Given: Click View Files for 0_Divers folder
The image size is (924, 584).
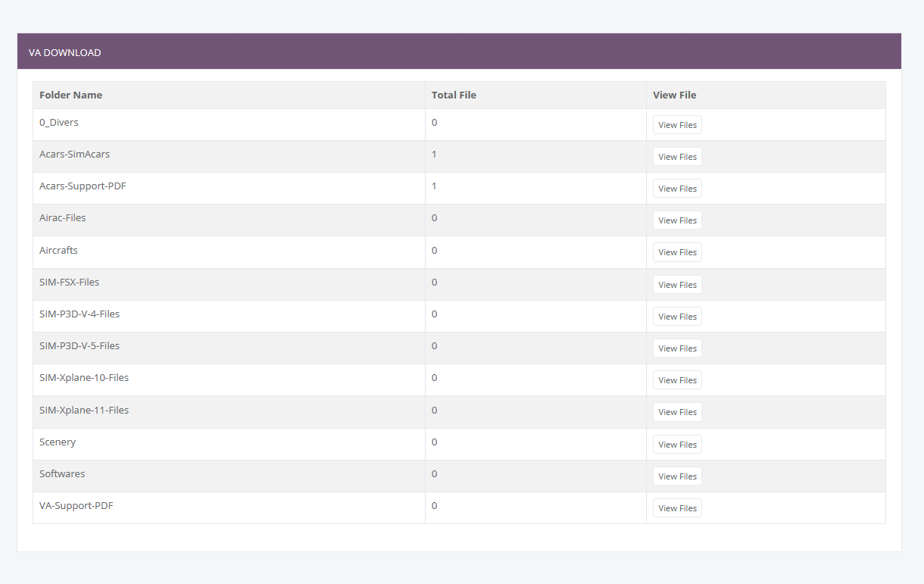Looking at the screenshot, I should (677, 125).
